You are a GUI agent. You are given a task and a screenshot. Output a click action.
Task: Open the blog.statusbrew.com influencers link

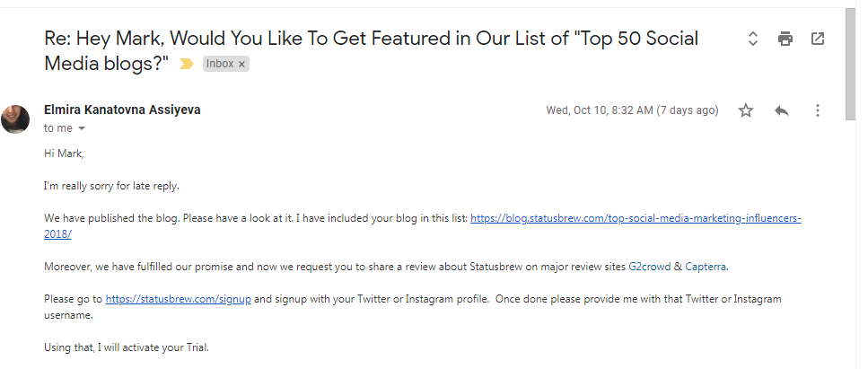pyautogui.click(x=635, y=218)
